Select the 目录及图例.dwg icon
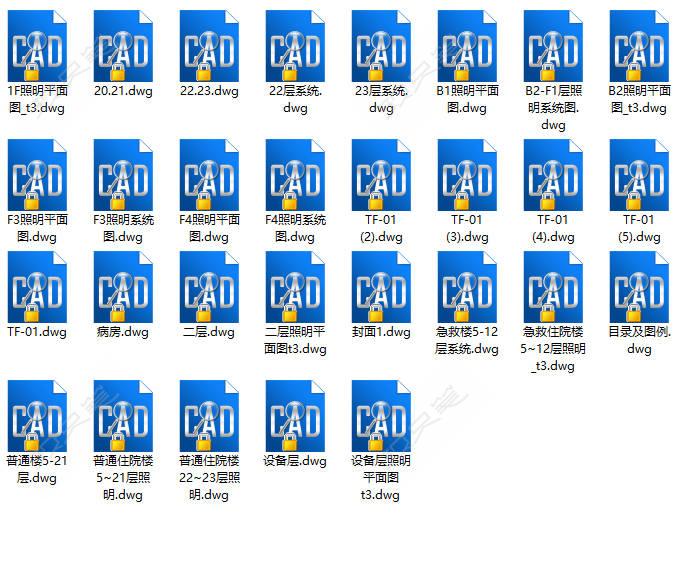Image resolution: width=682 pixels, height=580 pixels. point(639,287)
